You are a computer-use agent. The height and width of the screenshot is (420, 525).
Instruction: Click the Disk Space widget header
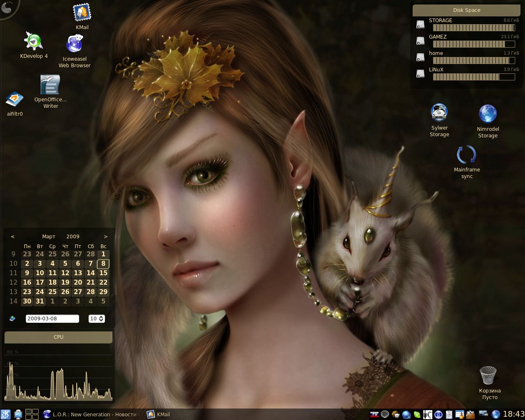click(x=467, y=10)
